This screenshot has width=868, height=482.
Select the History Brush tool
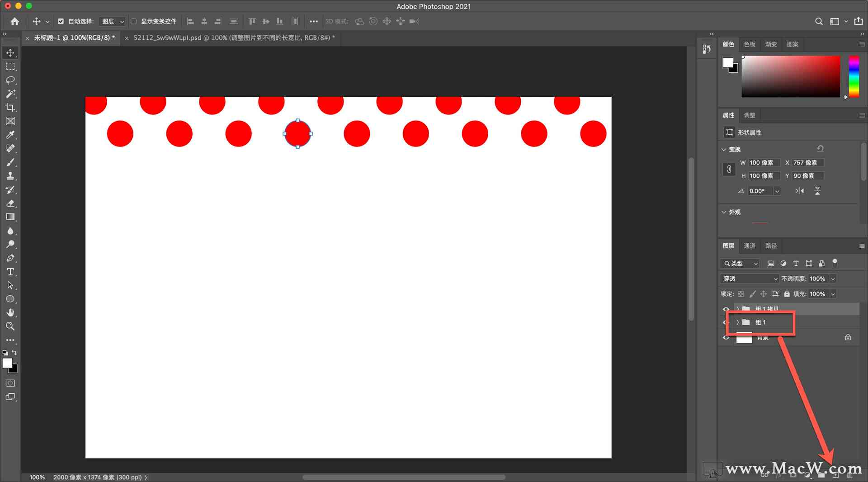pyautogui.click(x=10, y=189)
